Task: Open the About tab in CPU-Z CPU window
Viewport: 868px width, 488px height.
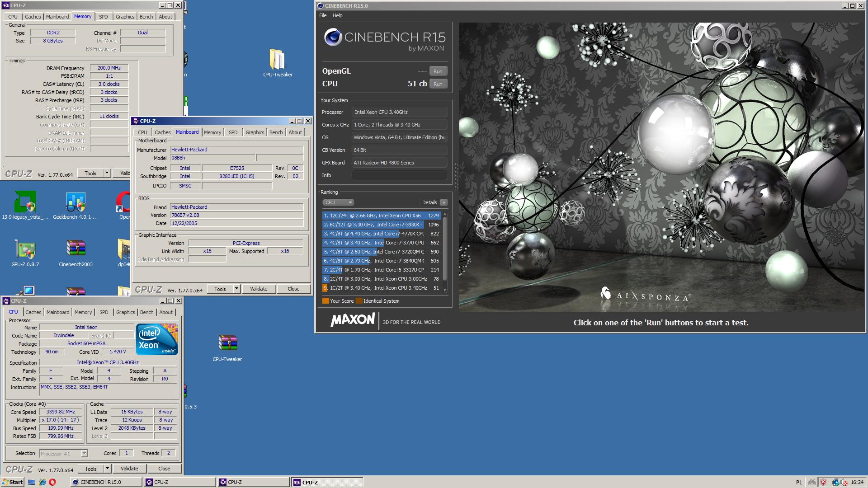Action: point(166,312)
